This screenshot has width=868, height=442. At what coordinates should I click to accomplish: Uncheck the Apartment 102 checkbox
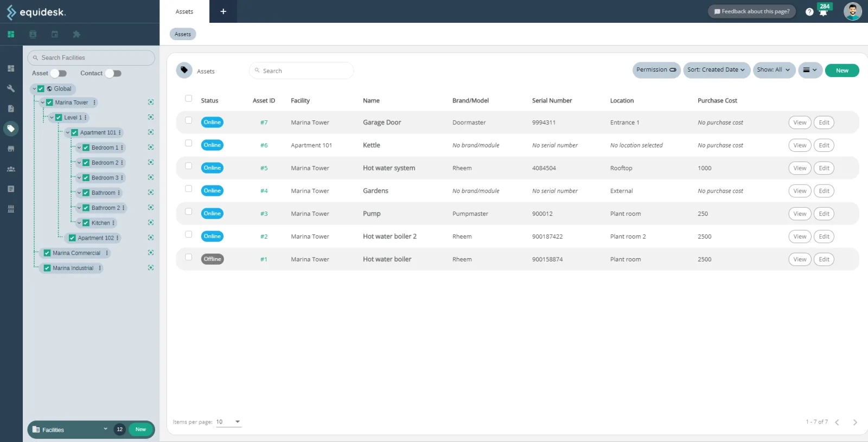coord(72,238)
